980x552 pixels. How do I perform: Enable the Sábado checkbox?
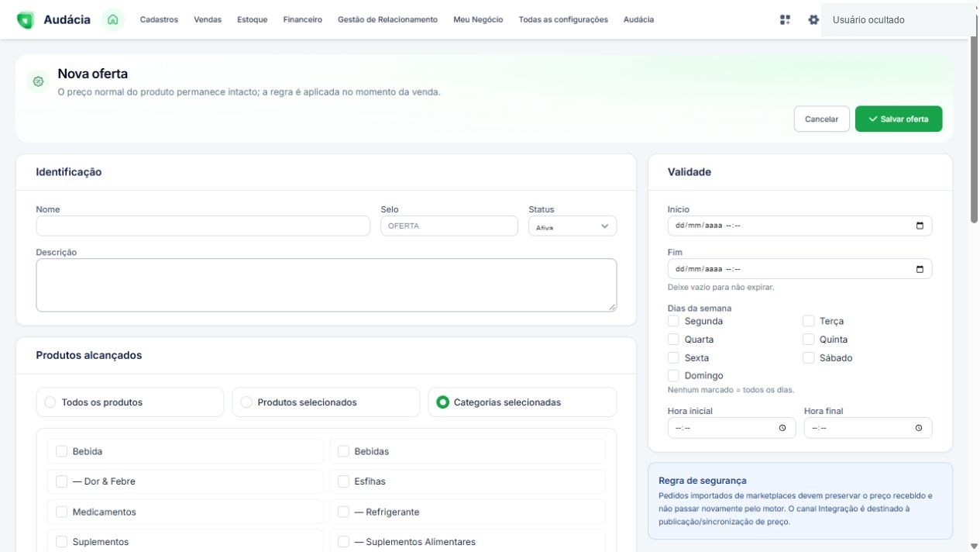coord(809,357)
